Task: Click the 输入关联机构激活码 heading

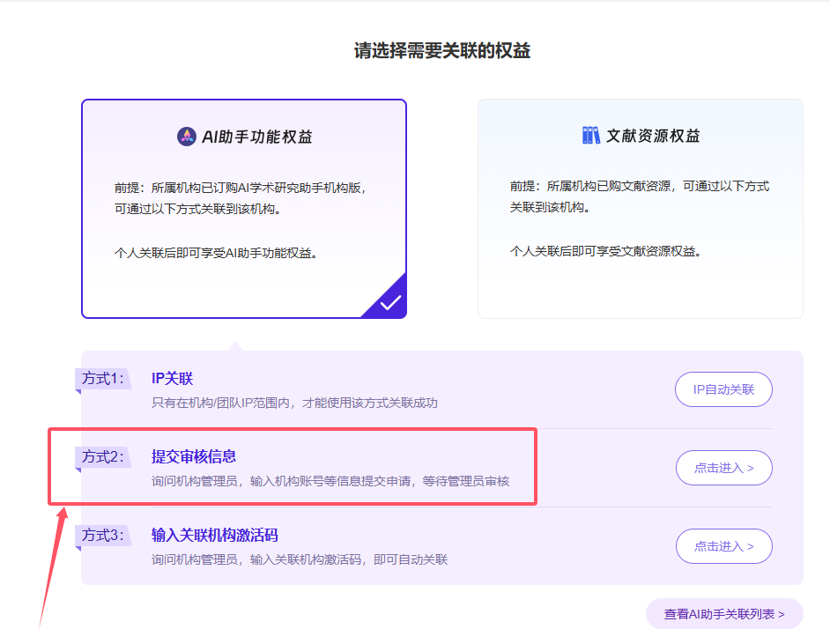Action: click(x=215, y=535)
